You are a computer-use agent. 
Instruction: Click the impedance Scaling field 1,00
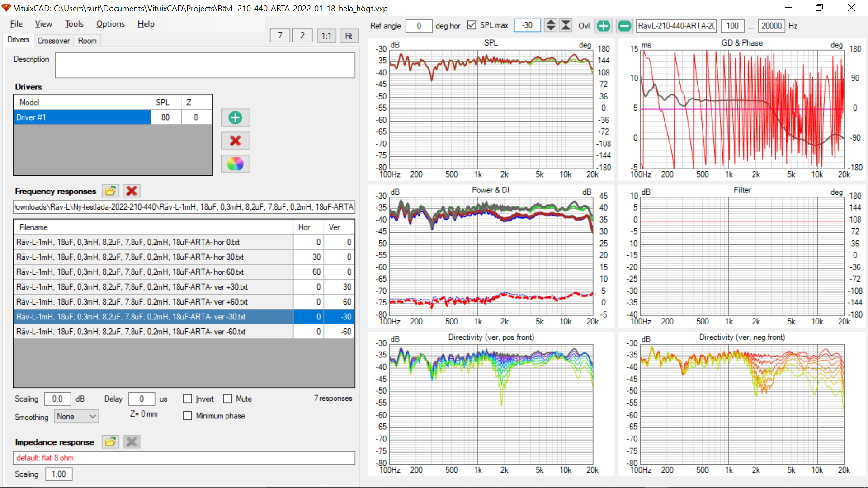(x=59, y=474)
